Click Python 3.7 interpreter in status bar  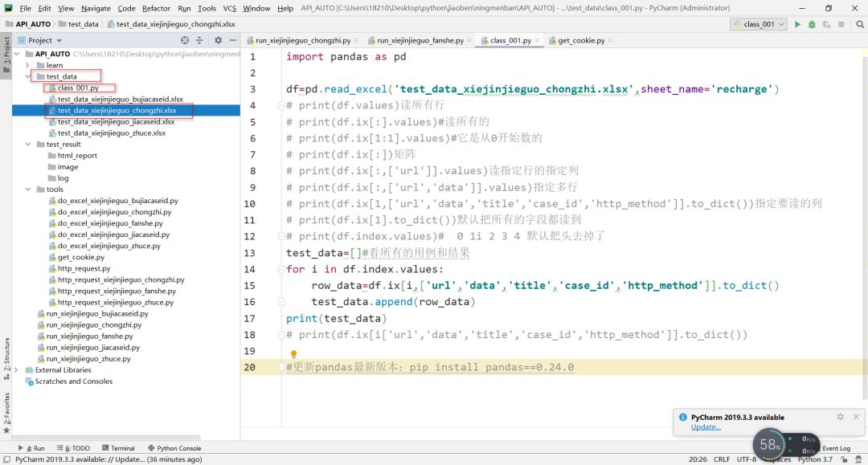(x=815, y=459)
